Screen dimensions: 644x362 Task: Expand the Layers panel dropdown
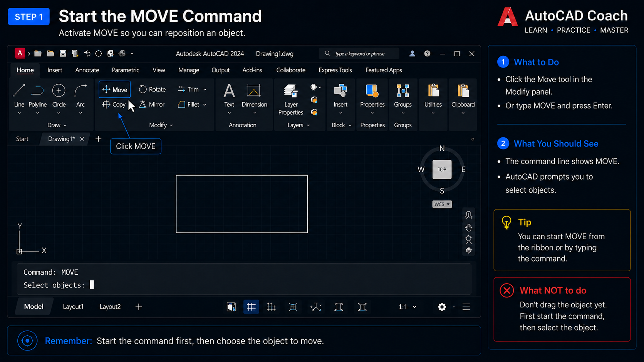click(x=299, y=125)
